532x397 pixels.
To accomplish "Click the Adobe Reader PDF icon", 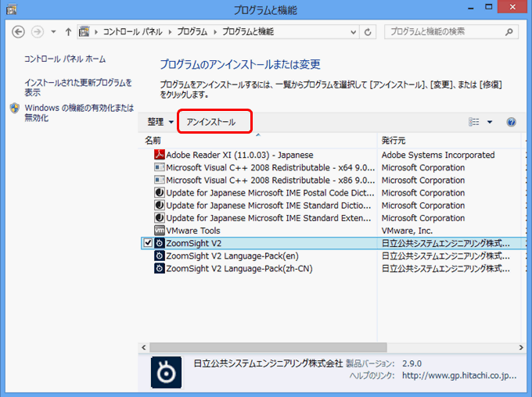I will [x=159, y=155].
